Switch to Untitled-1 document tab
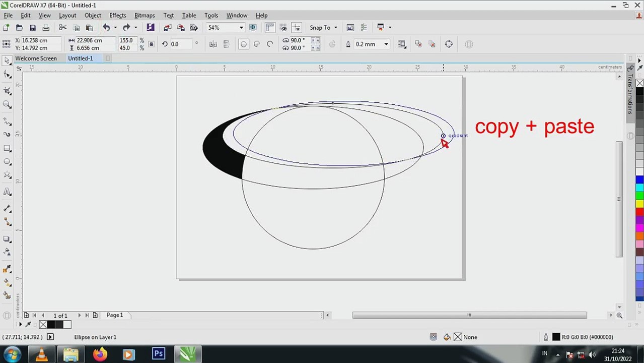The width and height of the screenshot is (644, 363). (x=81, y=58)
